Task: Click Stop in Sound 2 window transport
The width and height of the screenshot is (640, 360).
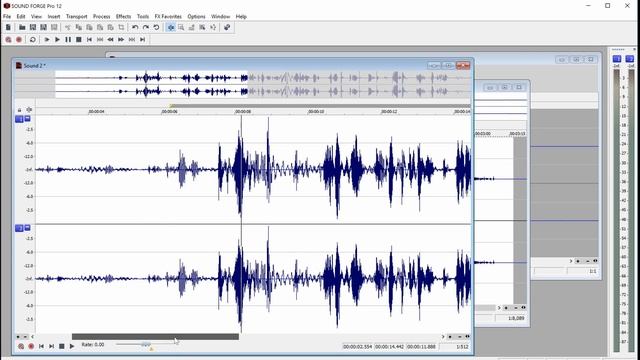Action: tap(62, 346)
